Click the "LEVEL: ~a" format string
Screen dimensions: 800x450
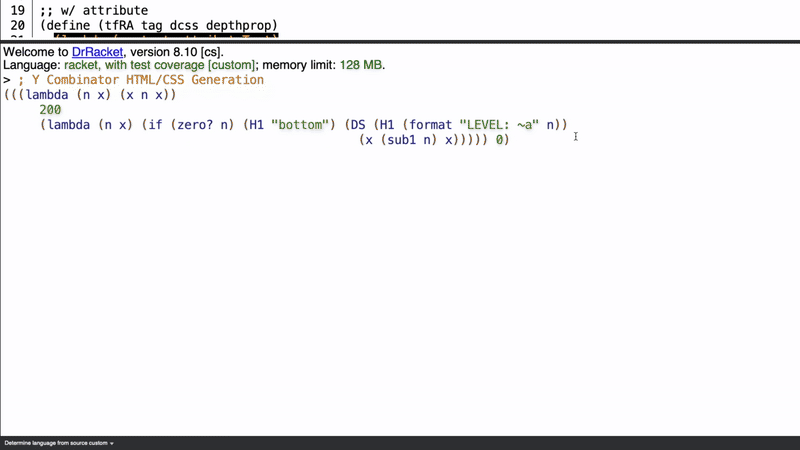click(x=499, y=125)
